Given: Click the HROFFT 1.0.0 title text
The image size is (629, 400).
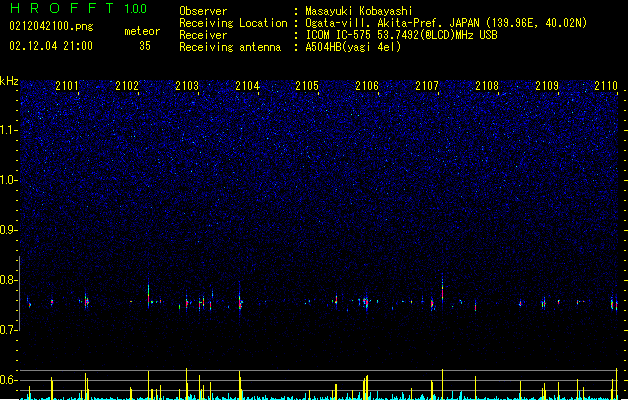Looking at the screenshot, I should click(78, 8).
